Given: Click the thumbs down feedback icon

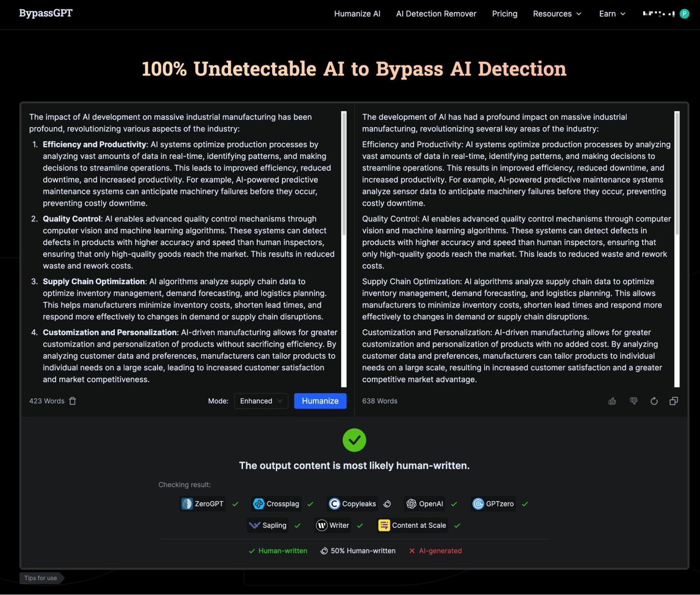Looking at the screenshot, I should point(633,401).
